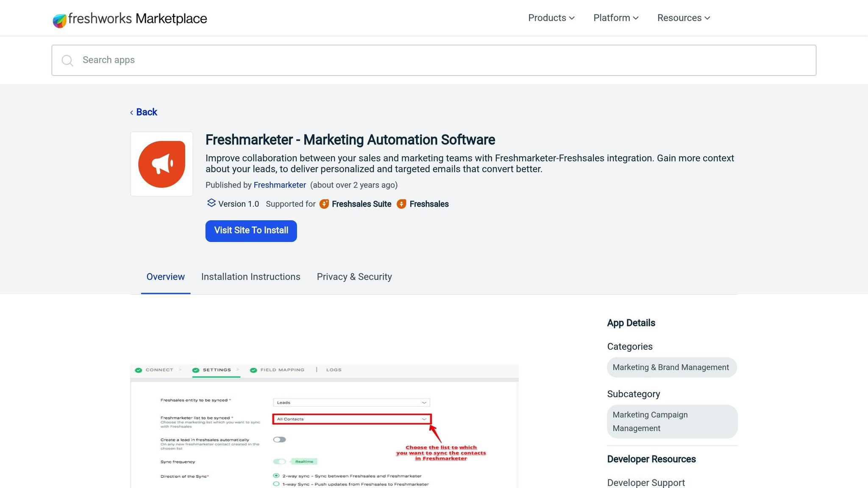Select the 1-way Sync radio button
The image size is (868, 488).
276,484
